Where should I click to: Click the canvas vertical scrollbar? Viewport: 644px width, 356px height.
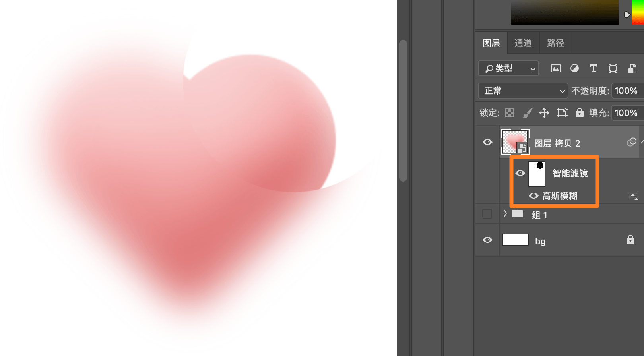pyautogui.click(x=403, y=110)
